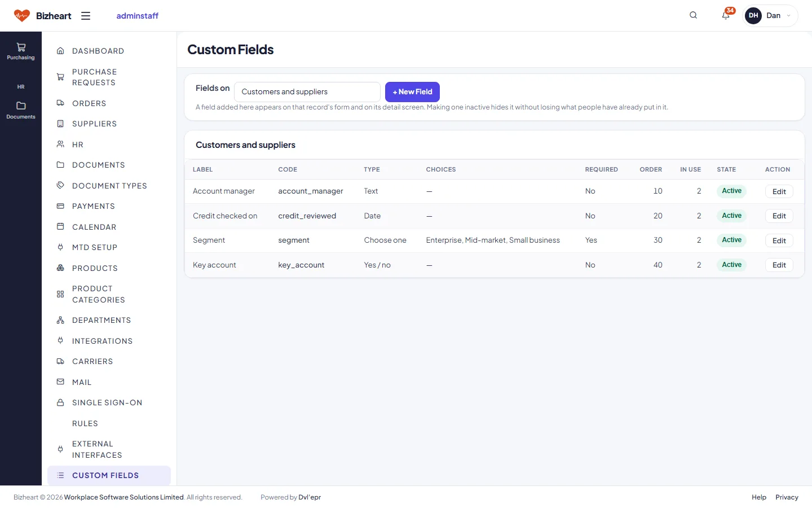Screen dimensions: 812x508
Task: Click the Product Categories grid icon
Action: (x=60, y=294)
